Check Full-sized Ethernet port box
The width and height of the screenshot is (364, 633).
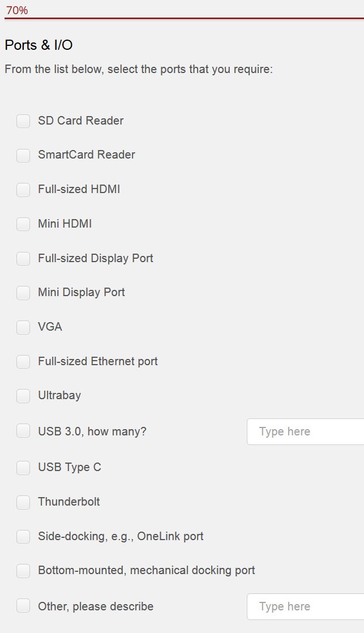tap(23, 361)
